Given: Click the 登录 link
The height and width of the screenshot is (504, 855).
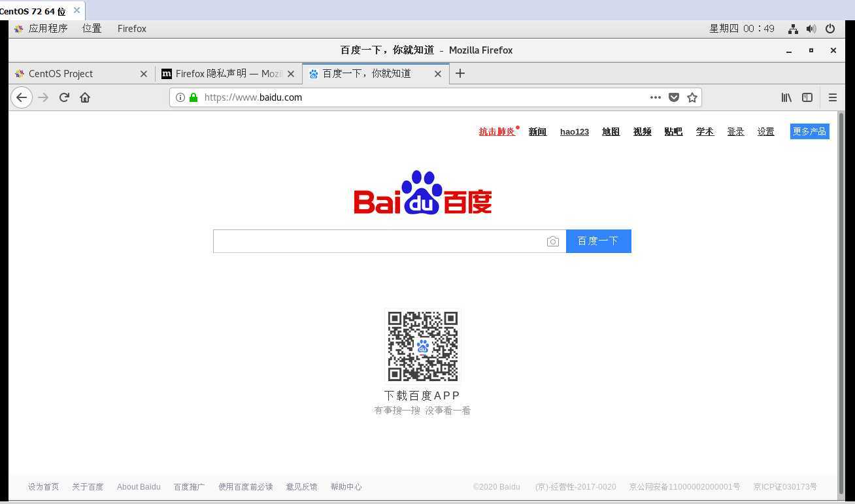Looking at the screenshot, I should coord(735,131).
